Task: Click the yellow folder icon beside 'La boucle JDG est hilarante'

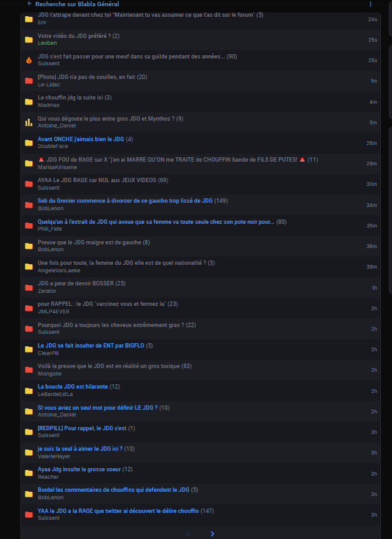Action: point(29,390)
